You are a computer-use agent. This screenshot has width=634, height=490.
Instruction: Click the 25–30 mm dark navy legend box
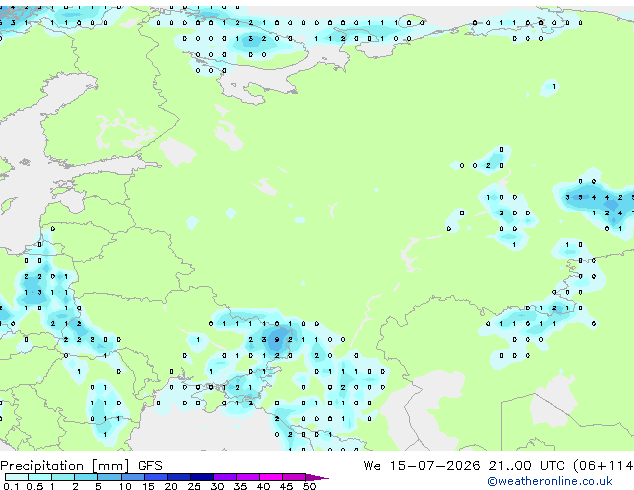[202, 477]
